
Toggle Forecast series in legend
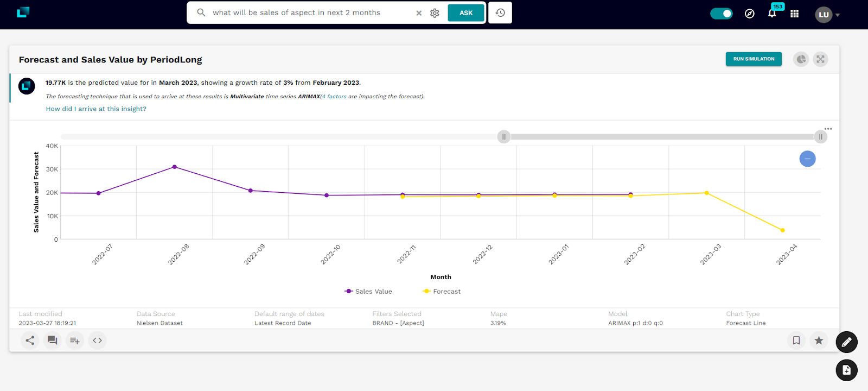[442, 292]
